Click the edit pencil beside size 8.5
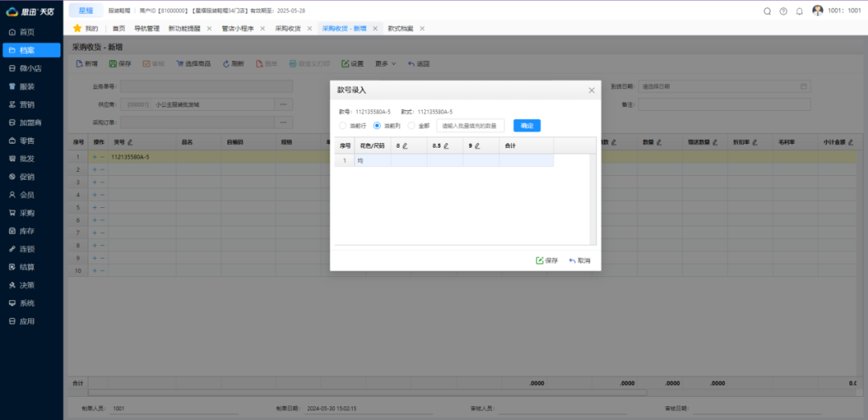Viewport: 868px width, 420px height. pos(446,145)
